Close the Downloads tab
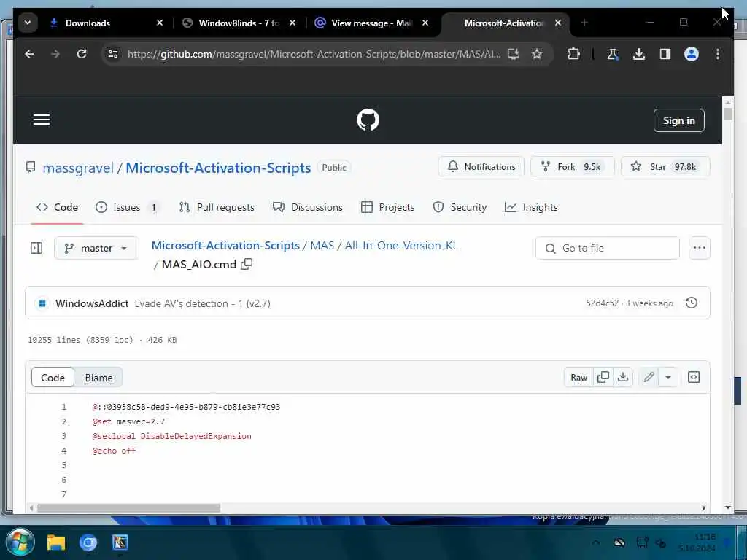Screen dimensions: 747x560 pyautogui.click(x=160, y=23)
